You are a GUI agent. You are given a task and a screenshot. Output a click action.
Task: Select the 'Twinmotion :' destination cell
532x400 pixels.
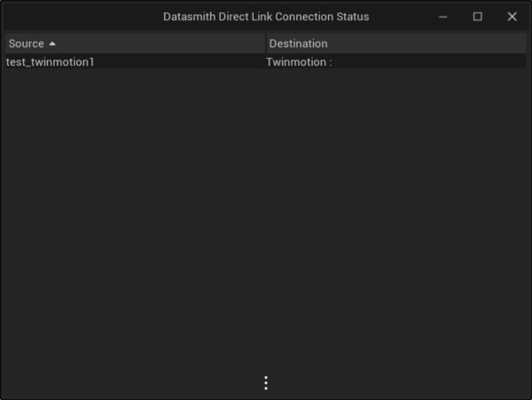(299, 62)
